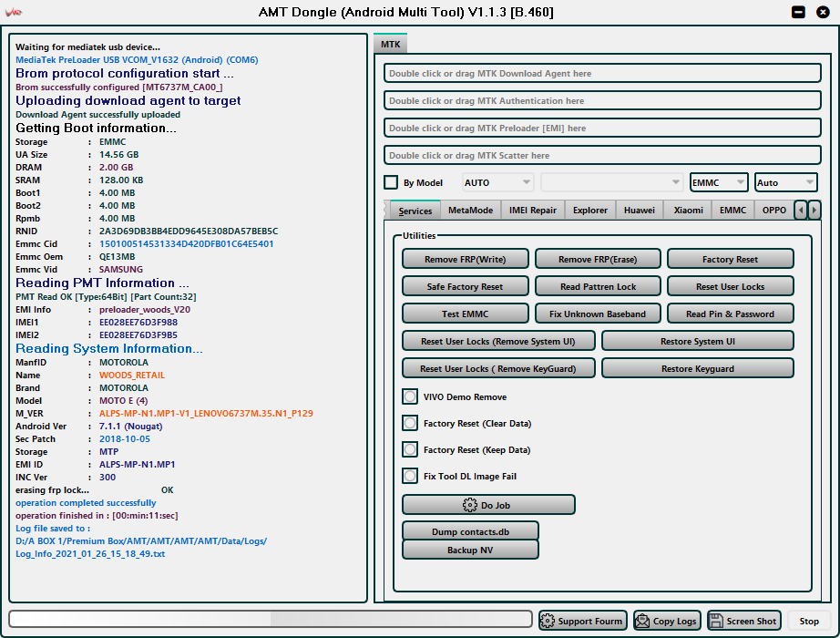Open the OPPO tab
This screenshot has width=840, height=638.
point(774,211)
